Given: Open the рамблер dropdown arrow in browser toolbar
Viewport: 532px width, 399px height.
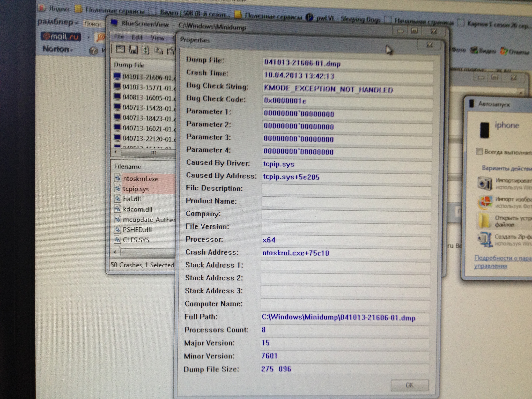Looking at the screenshot, I should [76, 23].
